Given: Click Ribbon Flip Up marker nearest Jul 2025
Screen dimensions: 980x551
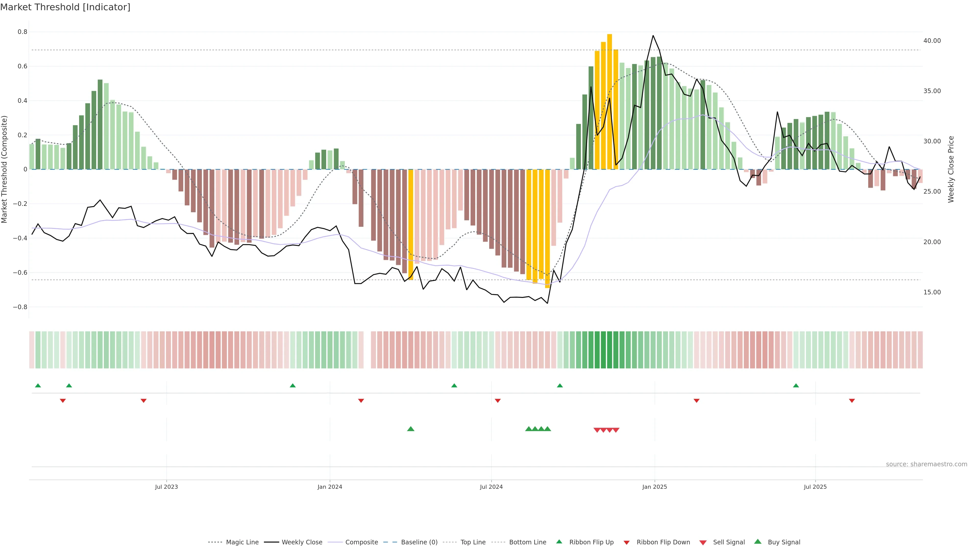Looking at the screenshot, I should point(796,386).
